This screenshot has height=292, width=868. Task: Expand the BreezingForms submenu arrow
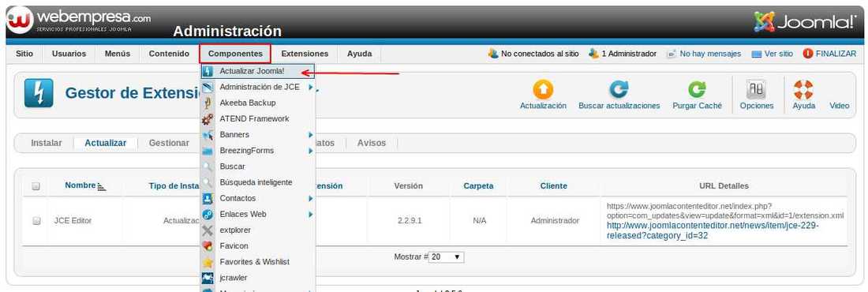[311, 151]
